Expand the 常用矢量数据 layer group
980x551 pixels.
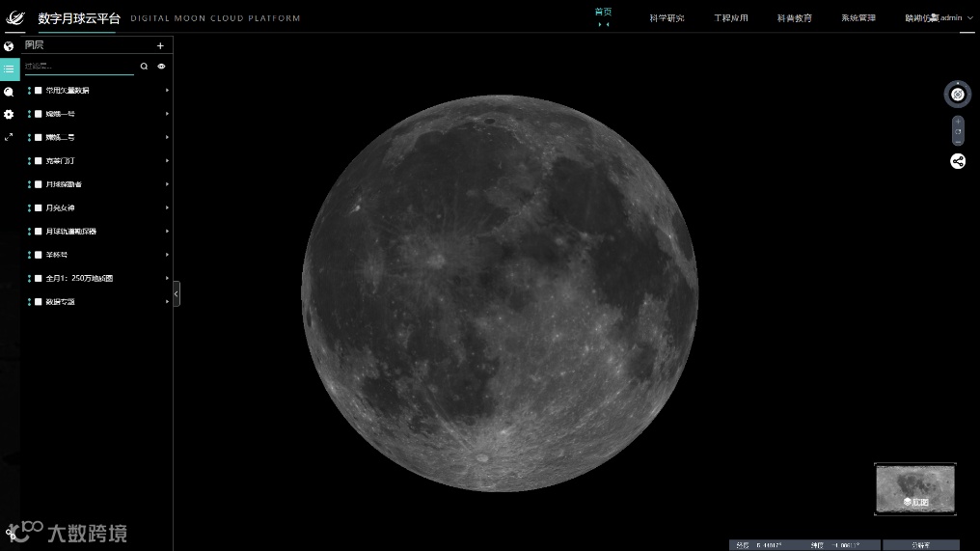coord(167,91)
